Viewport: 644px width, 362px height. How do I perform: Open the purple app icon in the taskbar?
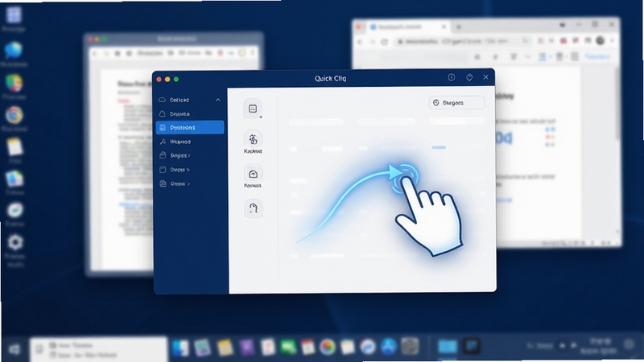click(246, 348)
